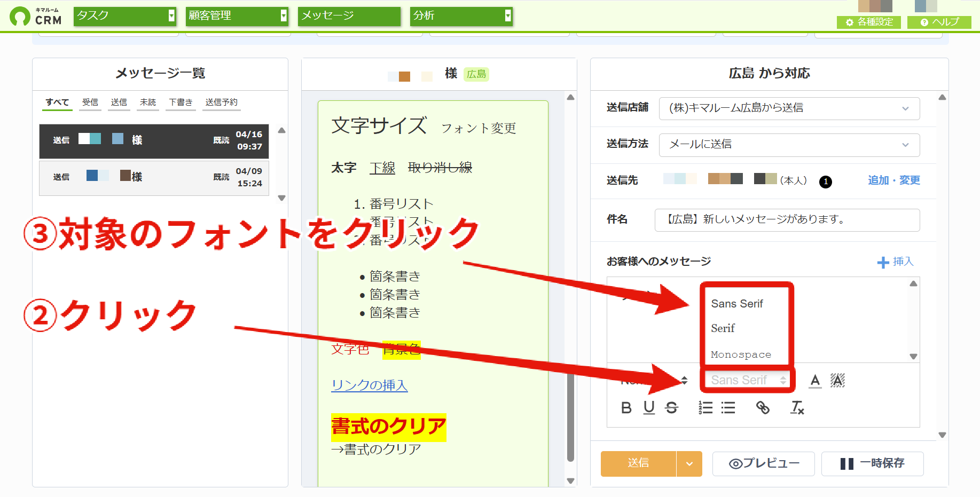Toggle underline formatting in message editor
This screenshot has width=980, height=497.
[649, 408]
